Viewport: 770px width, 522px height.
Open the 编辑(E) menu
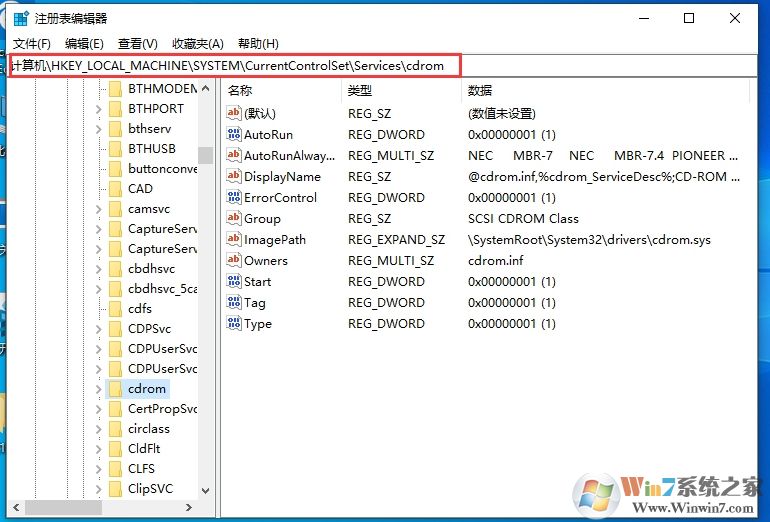click(84, 44)
